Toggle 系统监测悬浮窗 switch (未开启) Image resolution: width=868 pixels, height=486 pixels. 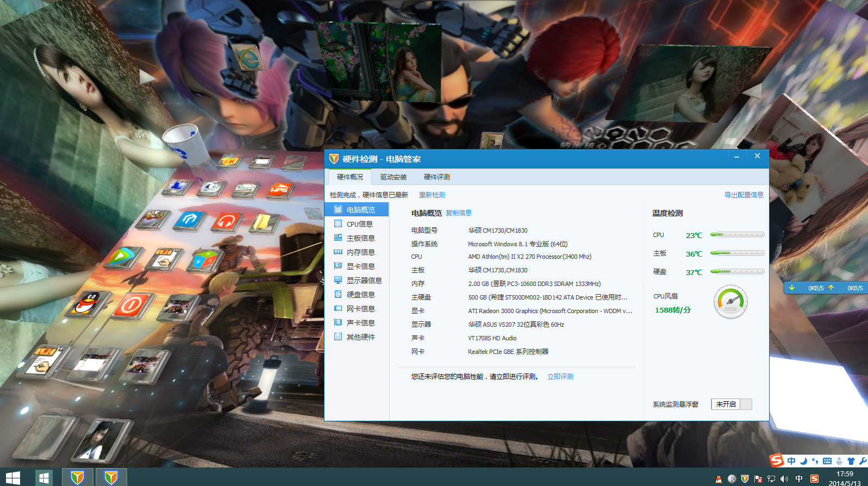point(731,404)
